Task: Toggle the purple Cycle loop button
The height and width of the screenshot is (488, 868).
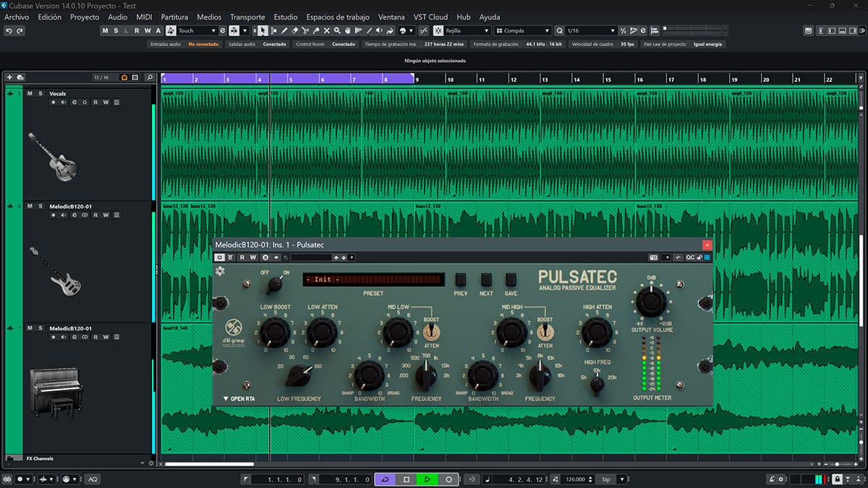Action: pyautogui.click(x=385, y=479)
